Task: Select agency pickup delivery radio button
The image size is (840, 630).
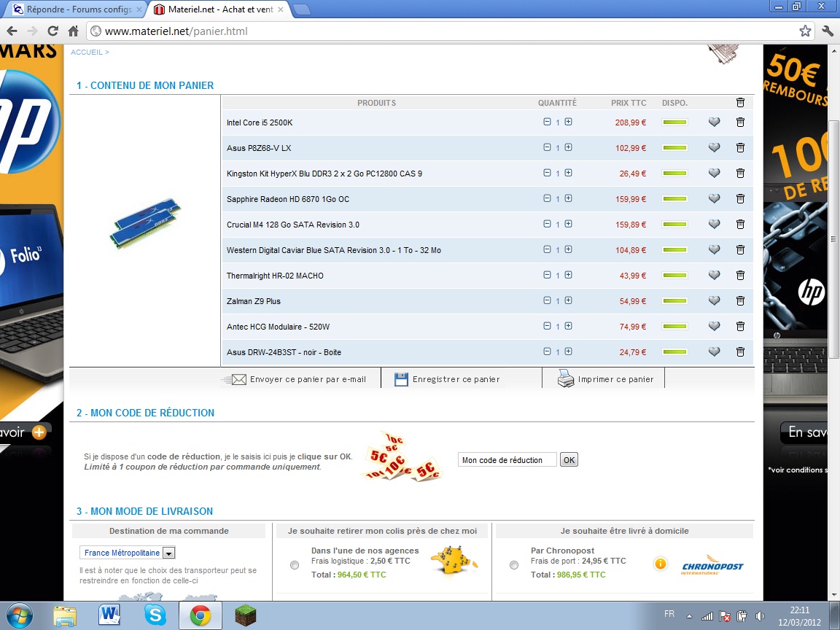Action: click(295, 565)
